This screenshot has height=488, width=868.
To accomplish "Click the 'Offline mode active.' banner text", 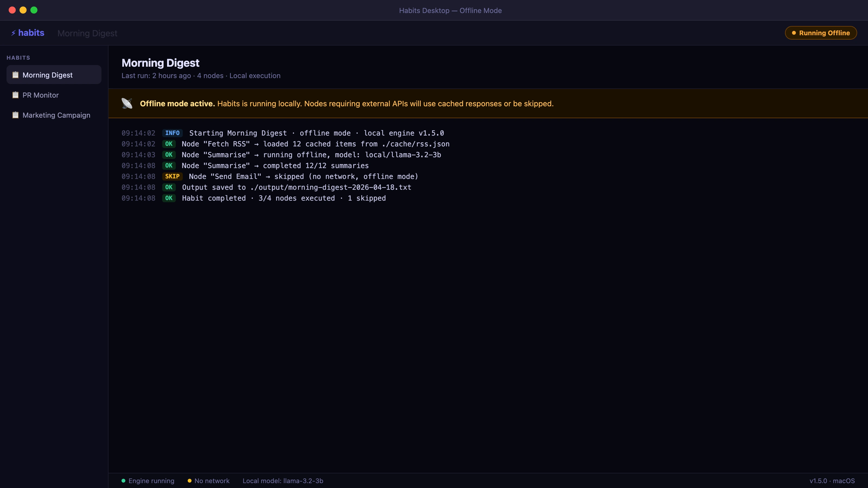I will click(177, 104).
